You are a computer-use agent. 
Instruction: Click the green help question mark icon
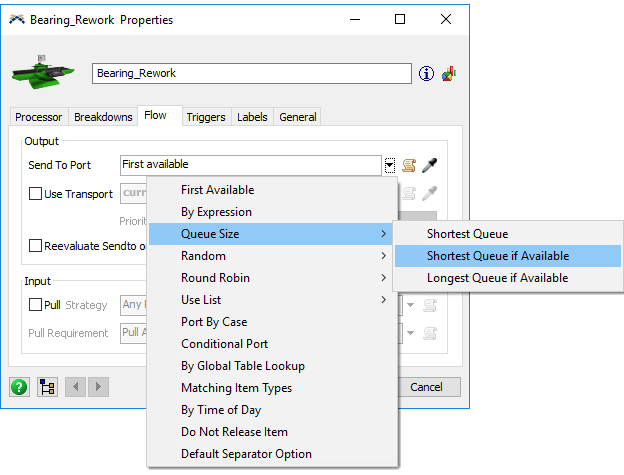click(x=19, y=387)
